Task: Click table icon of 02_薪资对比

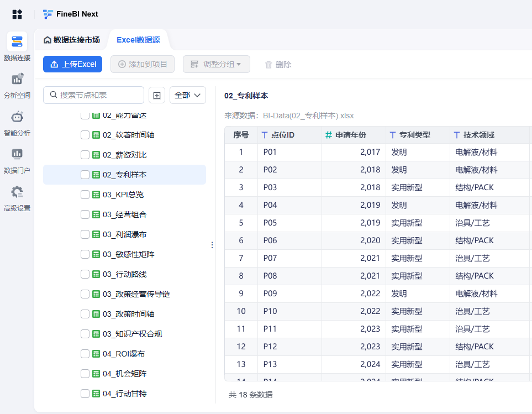Action: (96, 155)
